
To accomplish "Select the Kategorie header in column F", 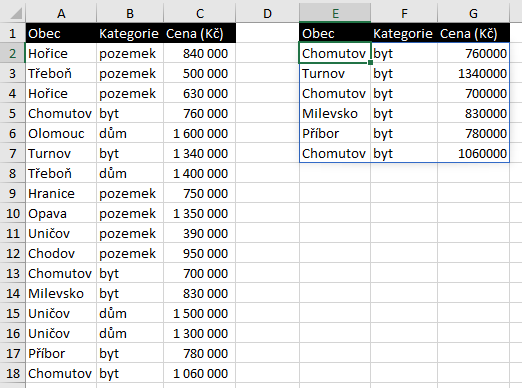I will pos(404,33).
